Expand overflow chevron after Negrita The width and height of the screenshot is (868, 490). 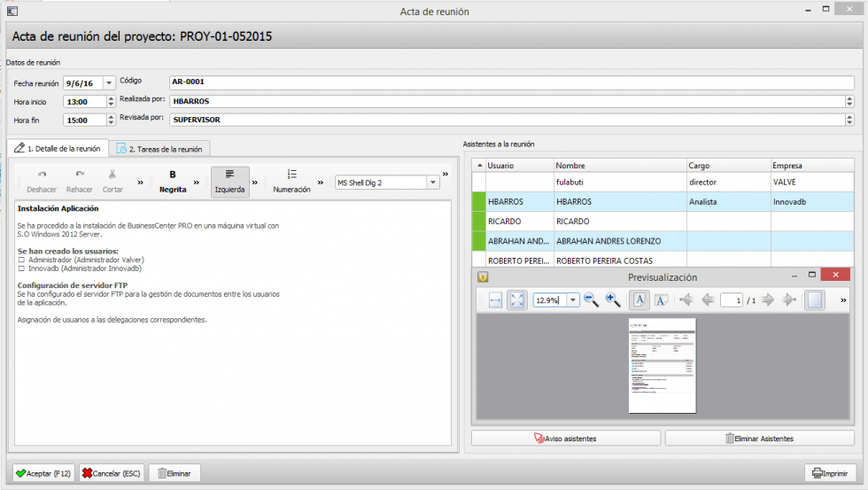click(x=196, y=183)
